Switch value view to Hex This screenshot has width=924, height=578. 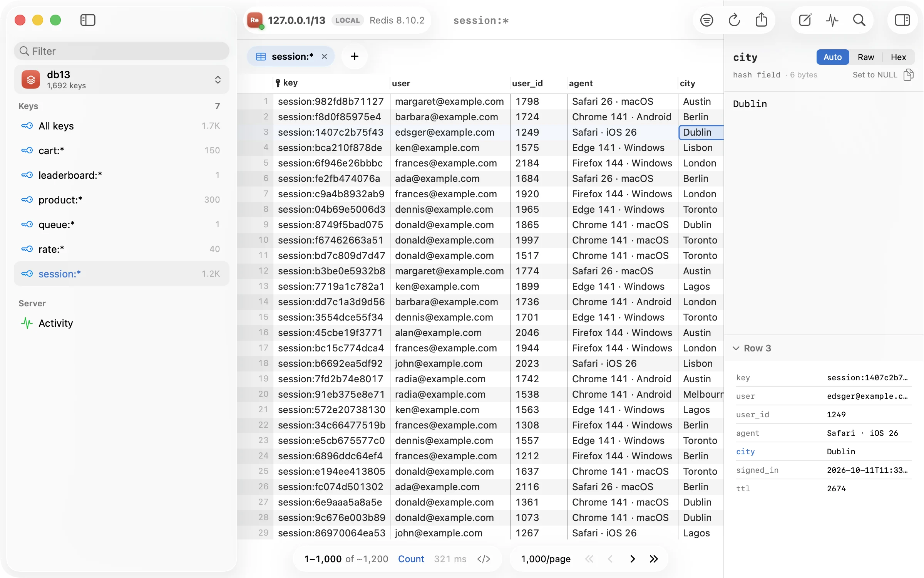898,57
